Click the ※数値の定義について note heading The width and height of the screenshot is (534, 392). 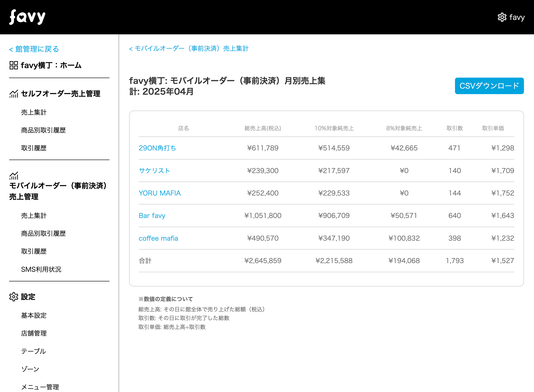click(x=165, y=299)
